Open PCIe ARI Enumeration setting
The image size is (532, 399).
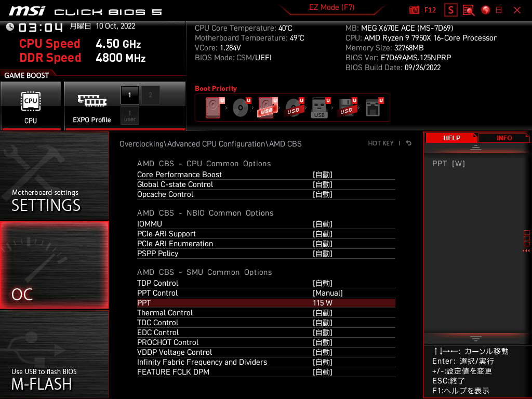coord(266,244)
